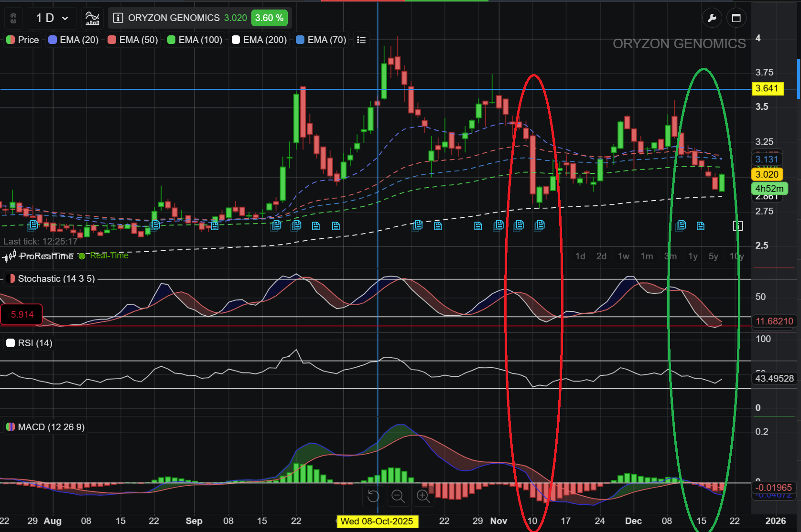Screen dimensions: 801x532
Task: Click the green 3.60 % change badge
Action: pyautogui.click(x=270, y=18)
